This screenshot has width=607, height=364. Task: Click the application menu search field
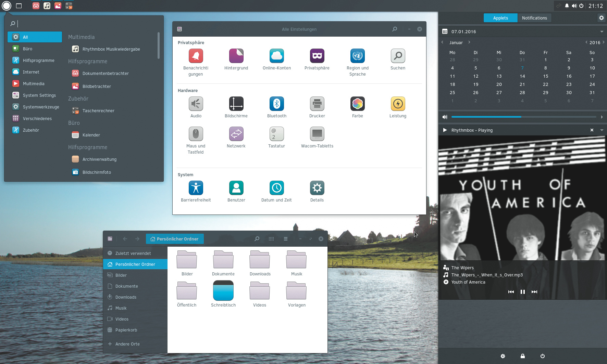coord(86,24)
